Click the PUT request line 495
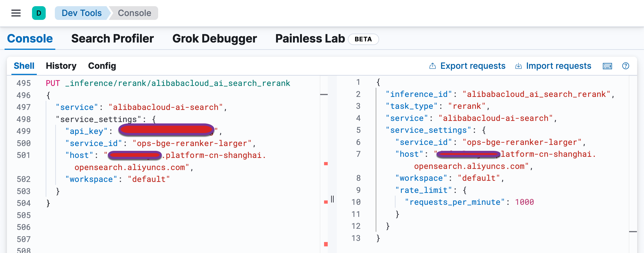Image resolution: width=644 pixels, height=253 pixels. click(x=168, y=83)
